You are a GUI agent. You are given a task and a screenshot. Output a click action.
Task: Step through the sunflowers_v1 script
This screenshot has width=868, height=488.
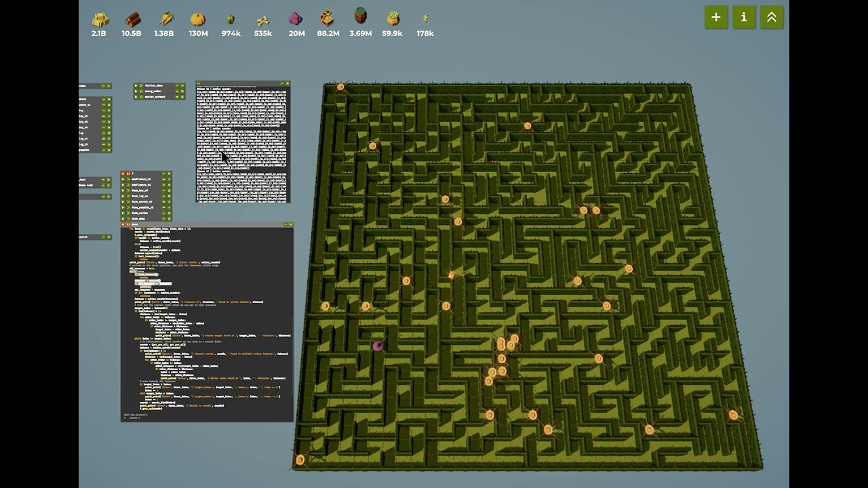point(128,179)
